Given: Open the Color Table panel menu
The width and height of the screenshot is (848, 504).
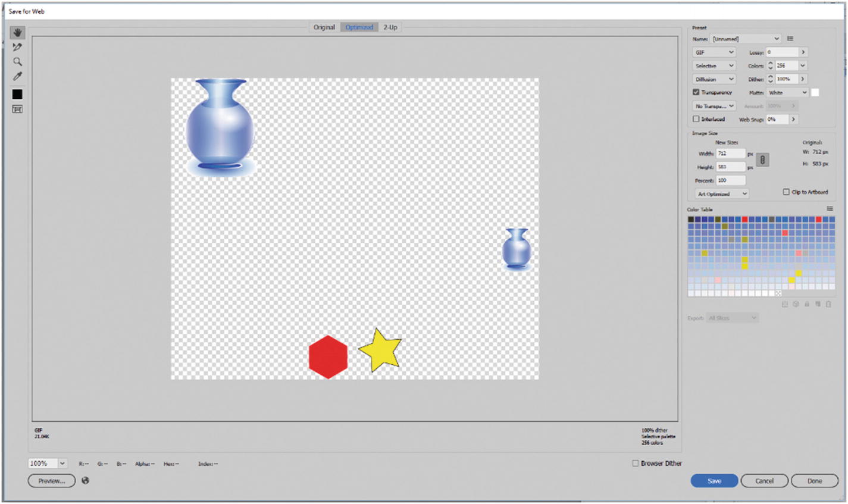Looking at the screenshot, I should click(x=830, y=209).
